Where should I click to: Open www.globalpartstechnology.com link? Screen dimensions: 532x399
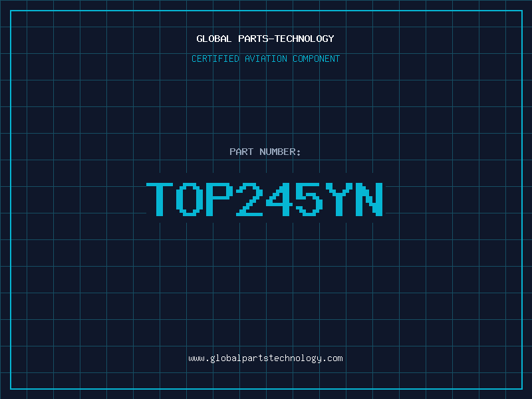click(x=265, y=358)
